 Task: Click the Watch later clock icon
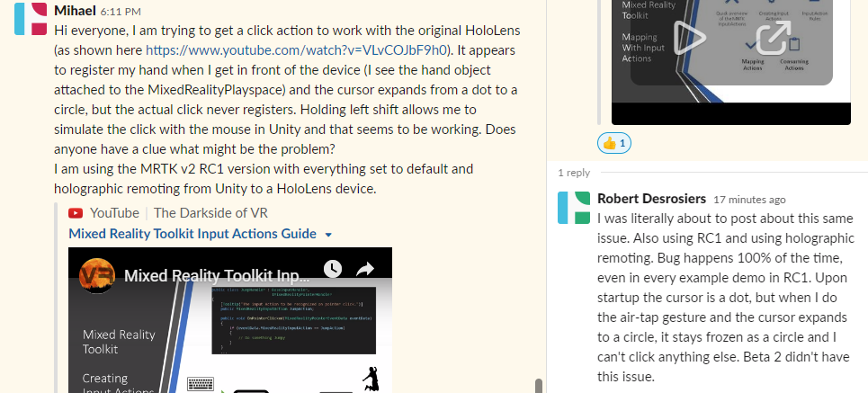pos(332,269)
